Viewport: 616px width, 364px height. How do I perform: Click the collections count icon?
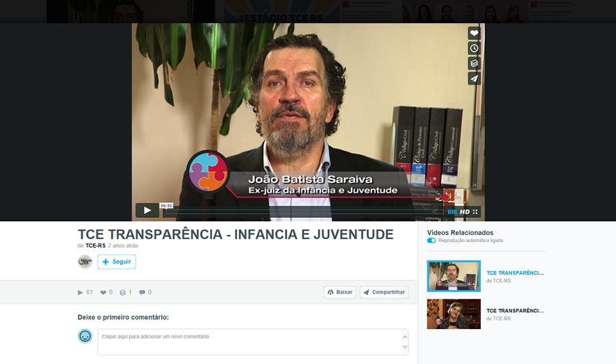pos(122,292)
